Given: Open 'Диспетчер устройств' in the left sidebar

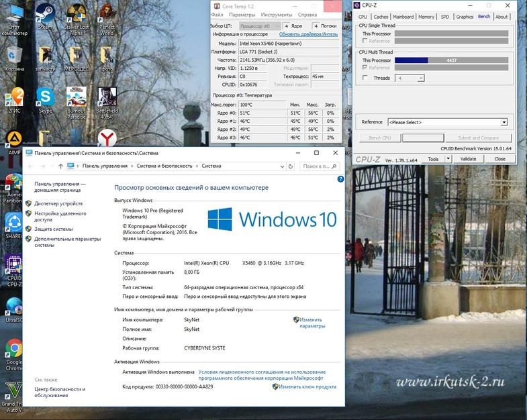Looking at the screenshot, I should coord(58,203).
